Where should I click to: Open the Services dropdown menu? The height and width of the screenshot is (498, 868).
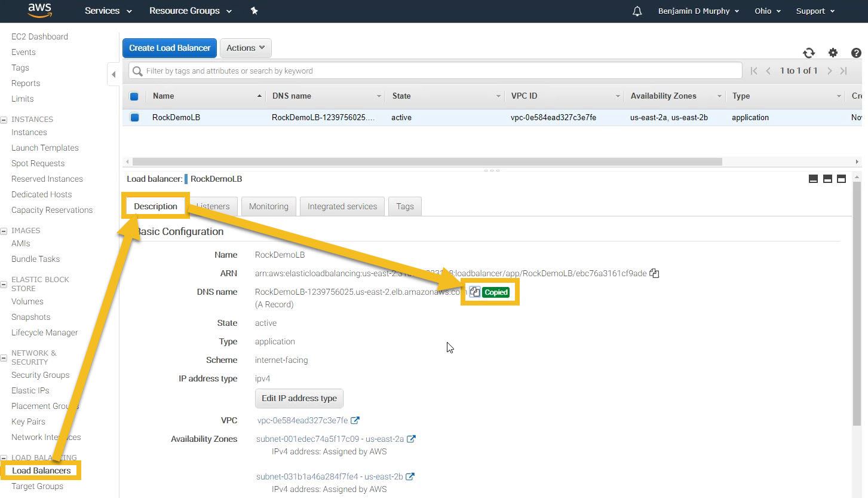tap(108, 11)
